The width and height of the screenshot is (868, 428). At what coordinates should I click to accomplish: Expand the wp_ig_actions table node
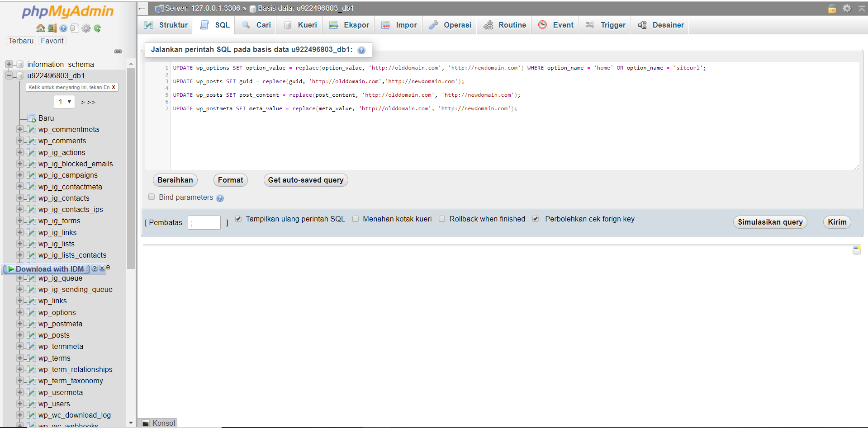(x=19, y=152)
